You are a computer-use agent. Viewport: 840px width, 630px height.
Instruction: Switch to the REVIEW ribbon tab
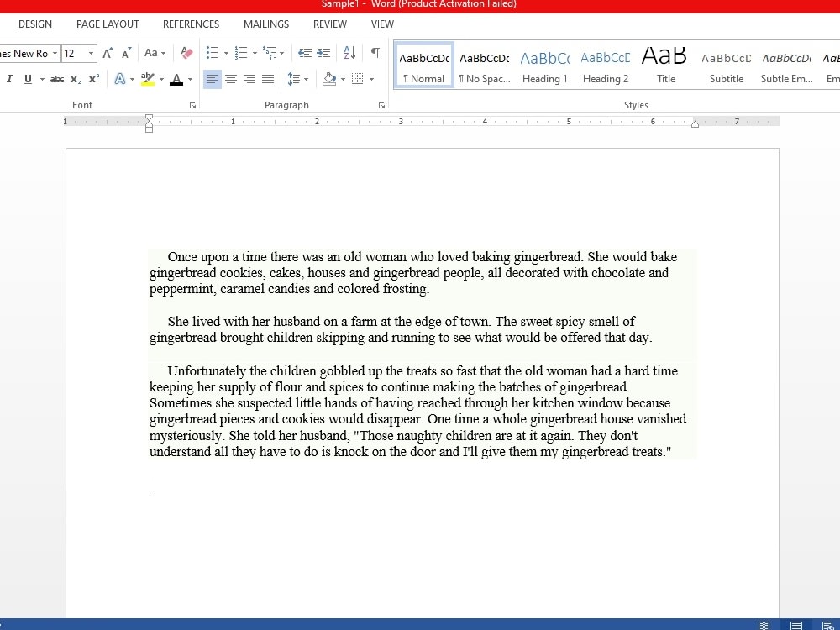(329, 24)
